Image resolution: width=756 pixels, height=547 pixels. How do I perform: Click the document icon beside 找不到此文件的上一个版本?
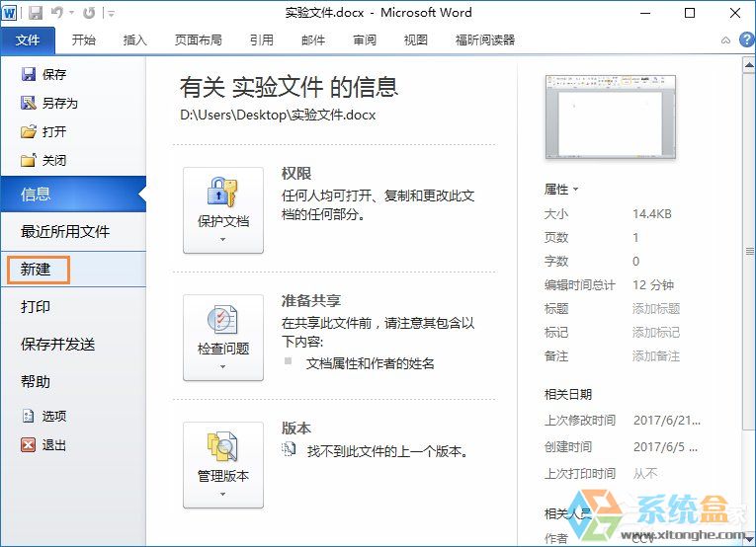pos(289,450)
